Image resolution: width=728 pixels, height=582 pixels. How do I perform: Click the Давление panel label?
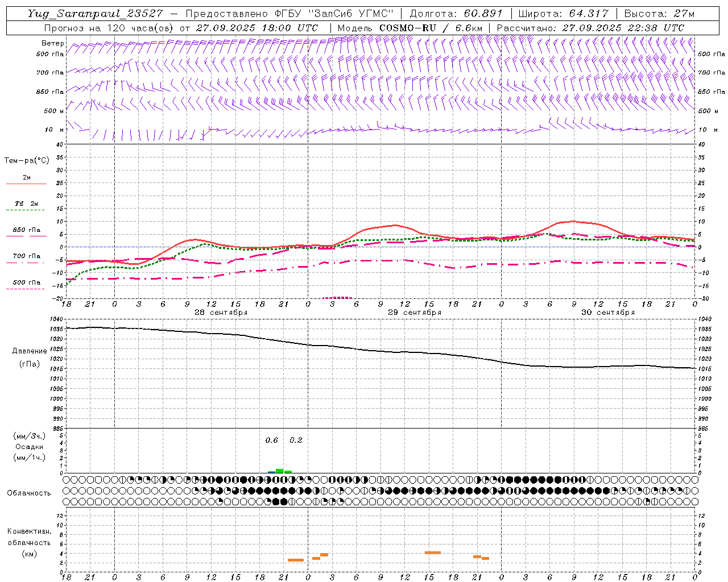coord(30,351)
